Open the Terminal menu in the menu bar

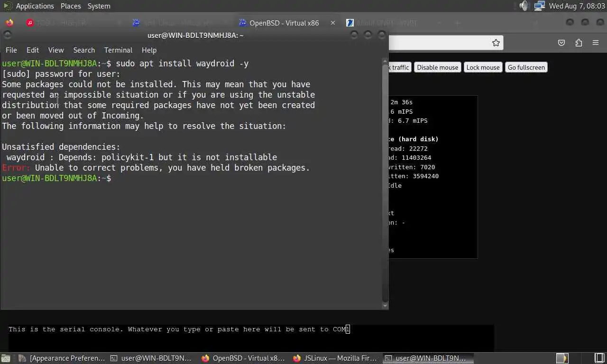pos(118,50)
